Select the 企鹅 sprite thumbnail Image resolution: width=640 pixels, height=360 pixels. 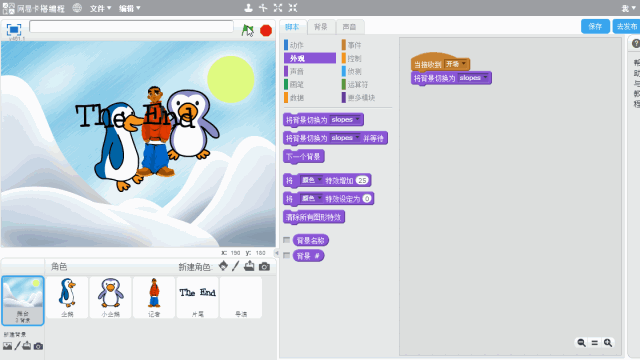click(67, 297)
